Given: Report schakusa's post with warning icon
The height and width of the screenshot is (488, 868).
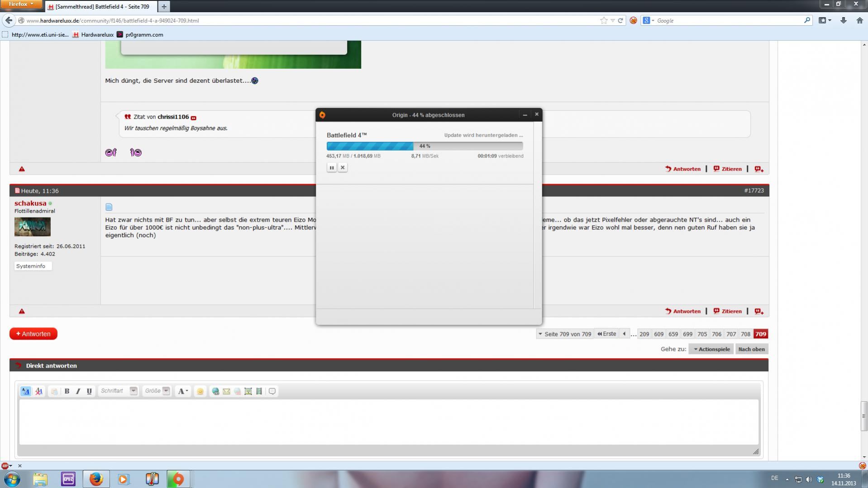Looking at the screenshot, I should (x=22, y=311).
